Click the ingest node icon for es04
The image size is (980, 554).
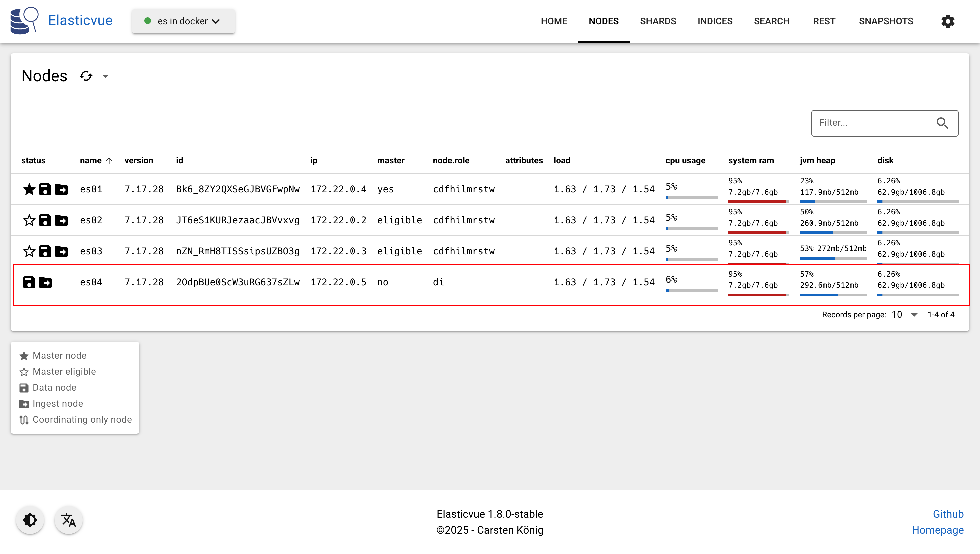point(45,282)
